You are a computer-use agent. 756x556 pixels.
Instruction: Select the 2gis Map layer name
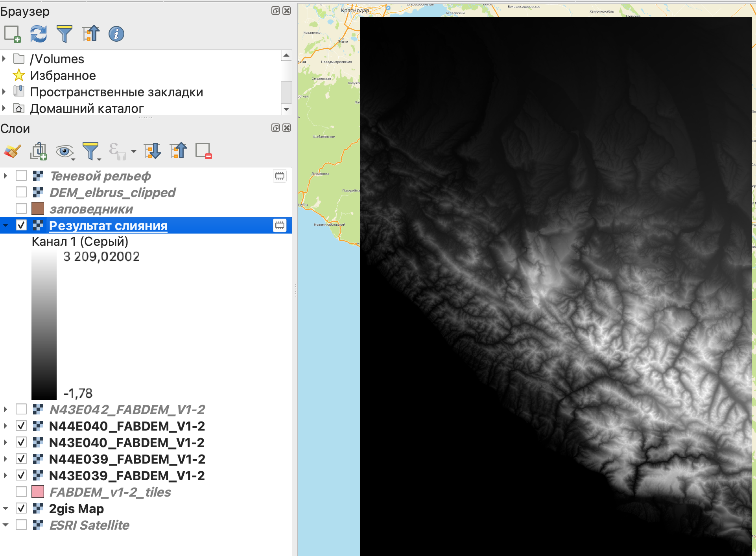tap(76, 509)
